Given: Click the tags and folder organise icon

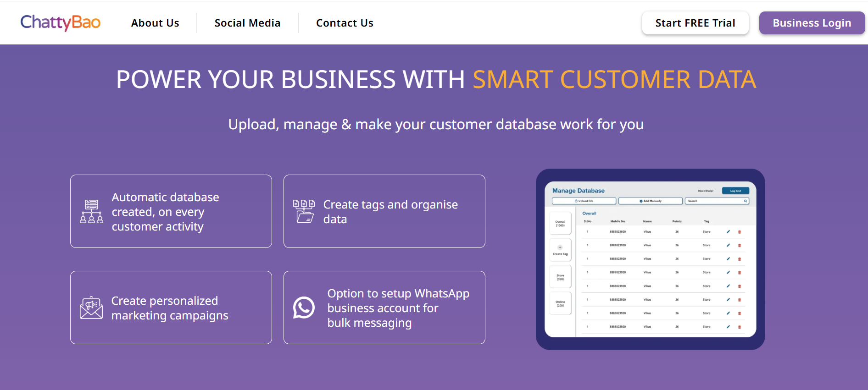Looking at the screenshot, I should [304, 211].
